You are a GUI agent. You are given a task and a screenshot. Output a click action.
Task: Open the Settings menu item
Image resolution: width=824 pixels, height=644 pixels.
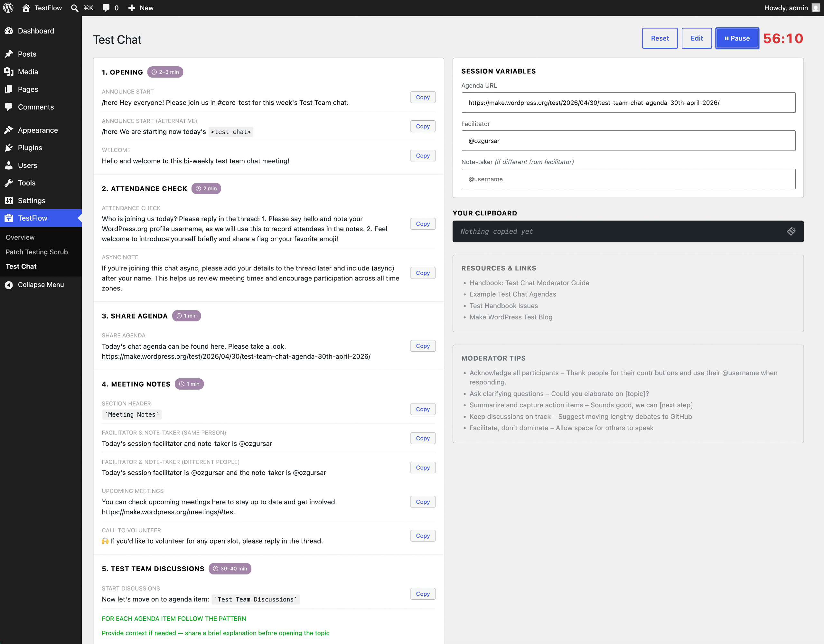click(41, 201)
